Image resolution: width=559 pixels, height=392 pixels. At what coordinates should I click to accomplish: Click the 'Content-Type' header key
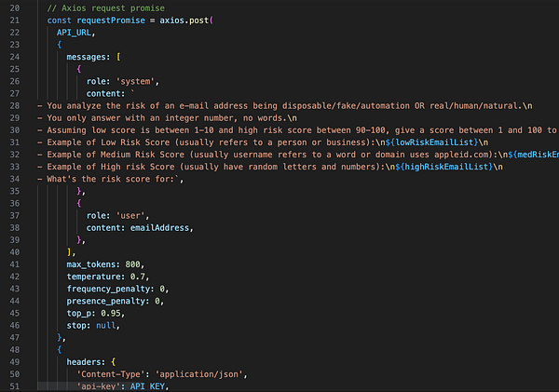111,374
